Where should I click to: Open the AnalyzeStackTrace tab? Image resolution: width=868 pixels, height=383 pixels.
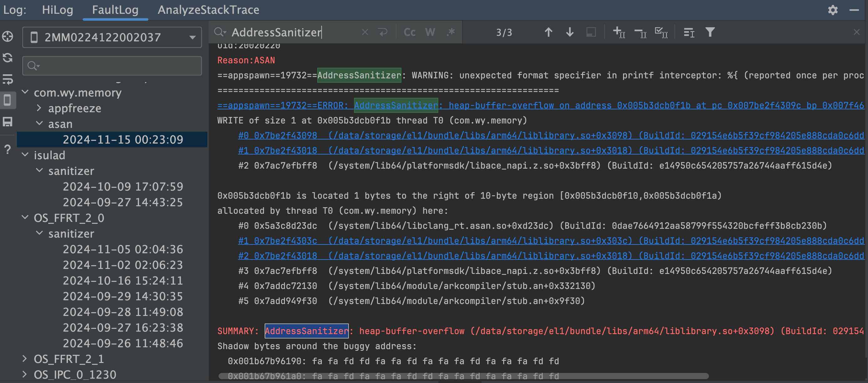pyautogui.click(x=208, y=10)
